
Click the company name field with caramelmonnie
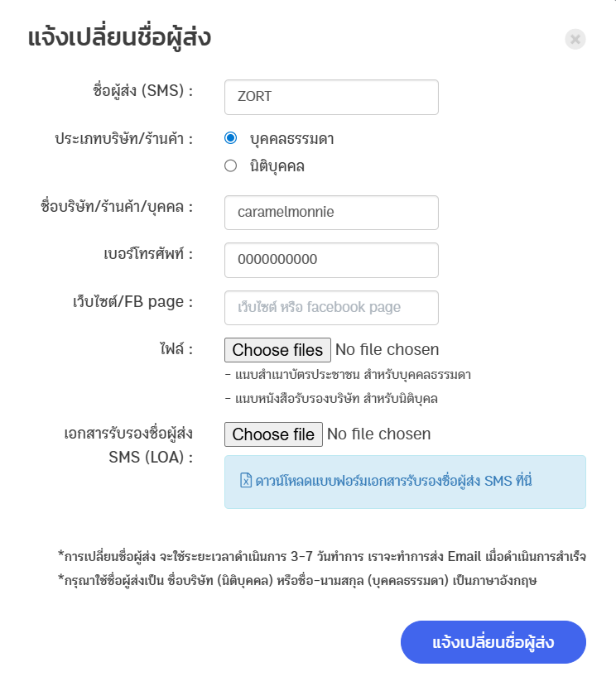331,213
